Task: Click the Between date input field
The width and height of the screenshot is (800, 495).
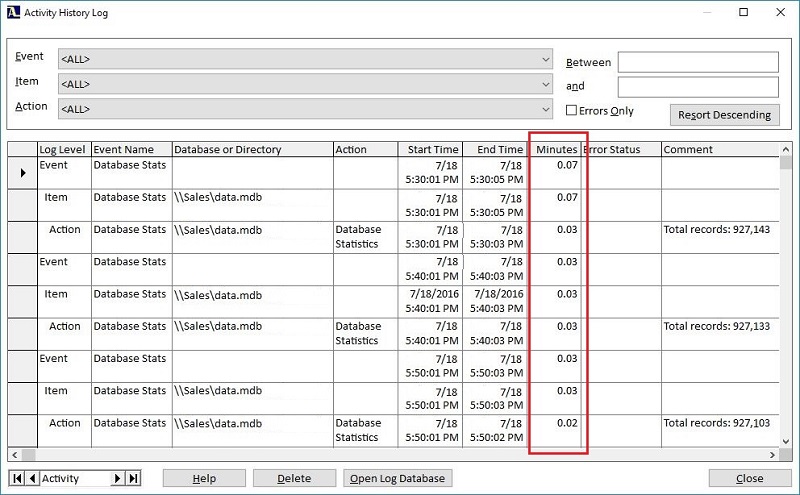Action: [x=697, y=62]
